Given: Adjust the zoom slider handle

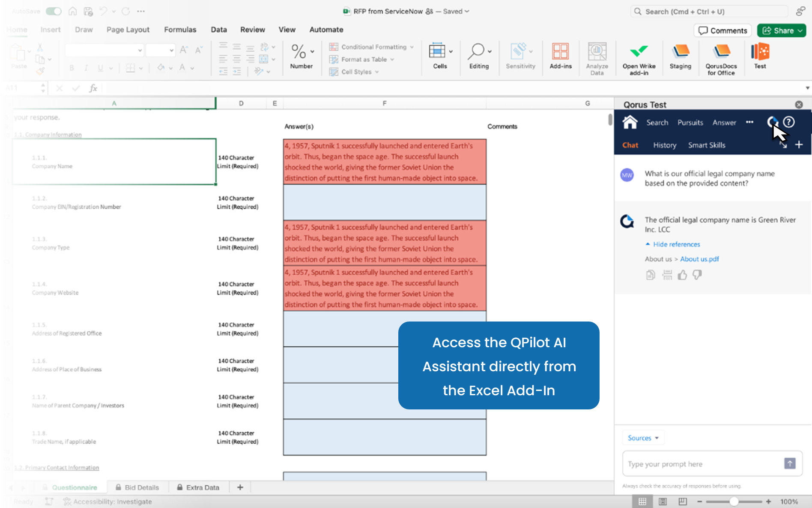Looking at the screenshot, I should pos(734,502).
